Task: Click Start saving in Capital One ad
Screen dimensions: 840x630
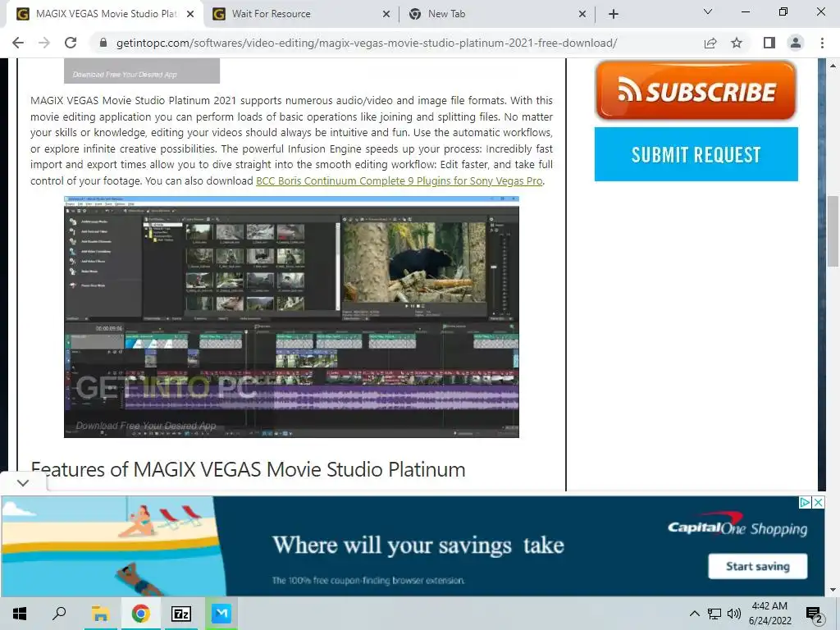Action: [x=757, y=566]
